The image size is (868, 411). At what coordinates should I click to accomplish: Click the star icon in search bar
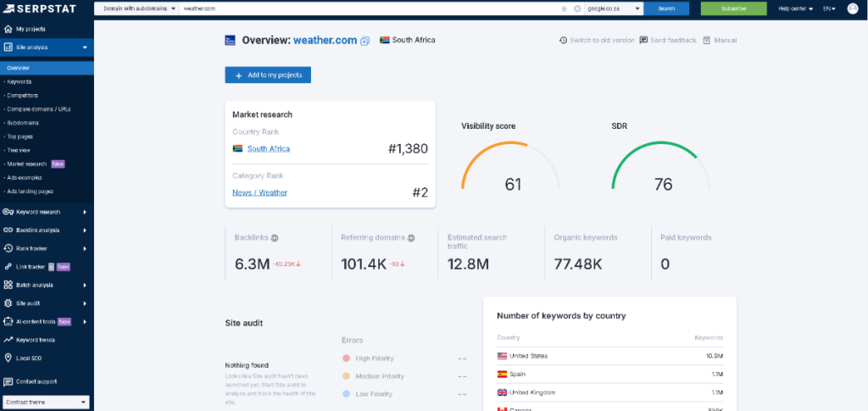click(x=565, y=8)
